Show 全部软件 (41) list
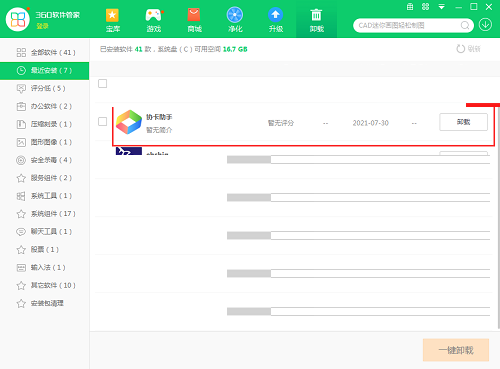 point(45,53)
